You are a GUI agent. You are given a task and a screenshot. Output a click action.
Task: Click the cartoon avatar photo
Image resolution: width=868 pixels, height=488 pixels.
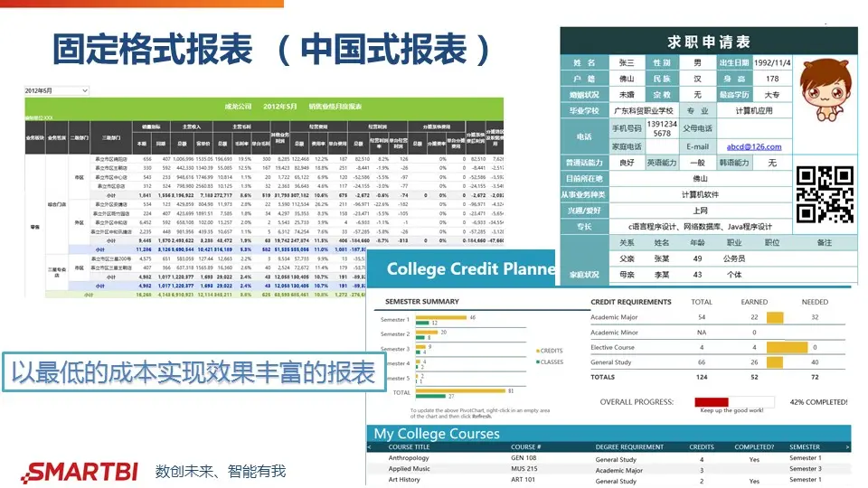[x=826, y=90]
